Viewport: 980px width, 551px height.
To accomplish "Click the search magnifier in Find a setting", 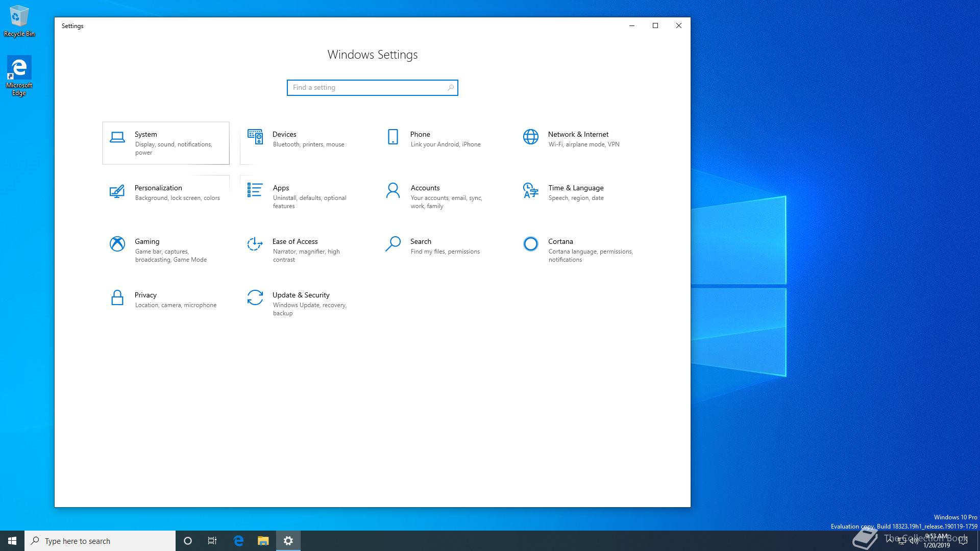I will point(450,88).
